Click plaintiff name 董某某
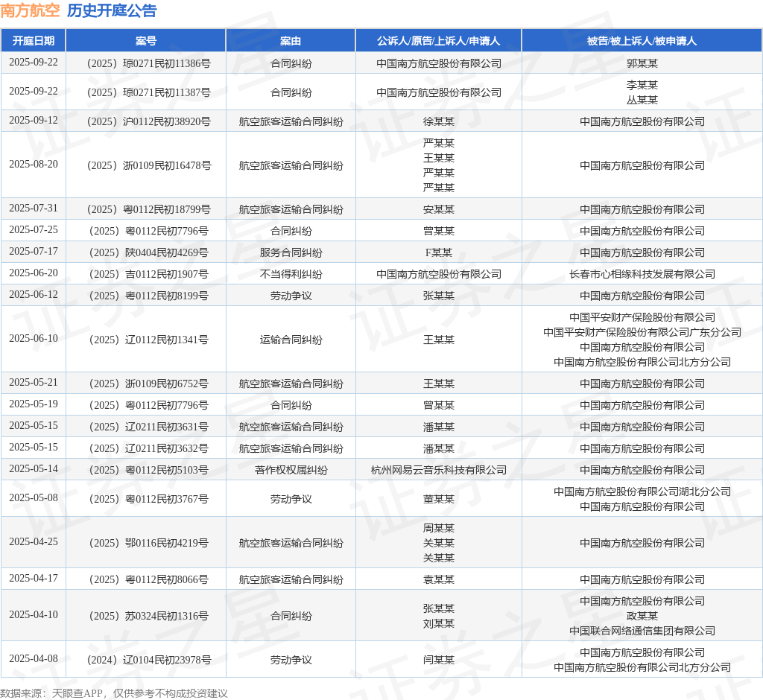763x700 pixels. point(438,499)
